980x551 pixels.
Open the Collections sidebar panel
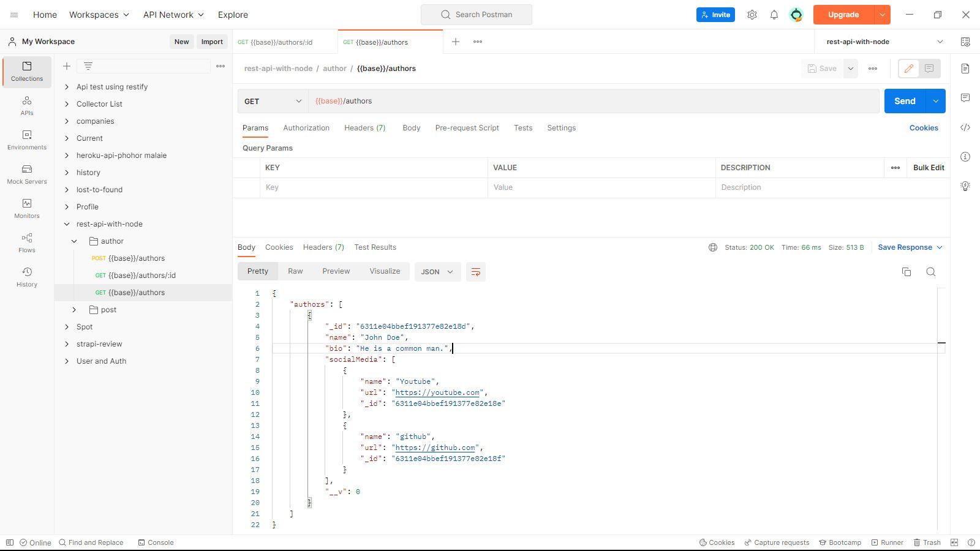[27, 72]
